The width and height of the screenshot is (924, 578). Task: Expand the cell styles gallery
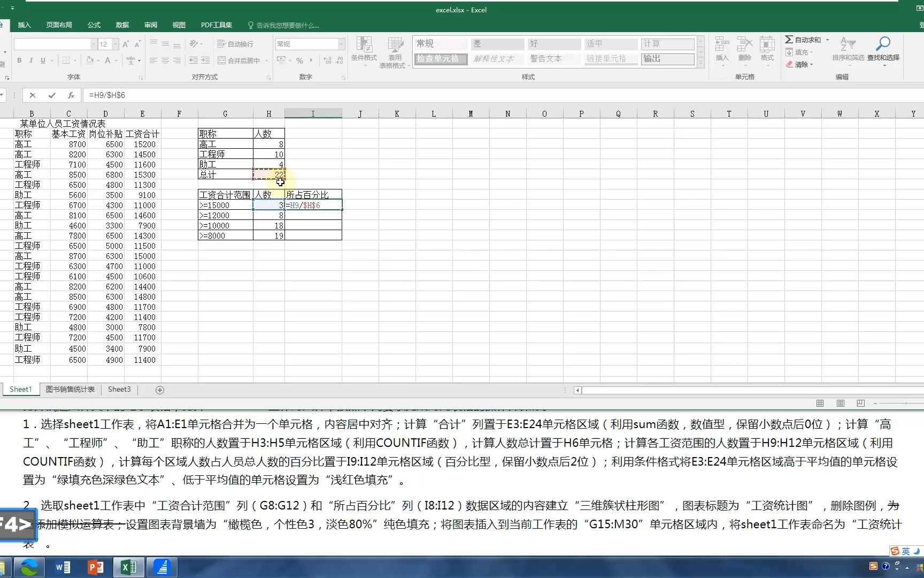point(700,63)
